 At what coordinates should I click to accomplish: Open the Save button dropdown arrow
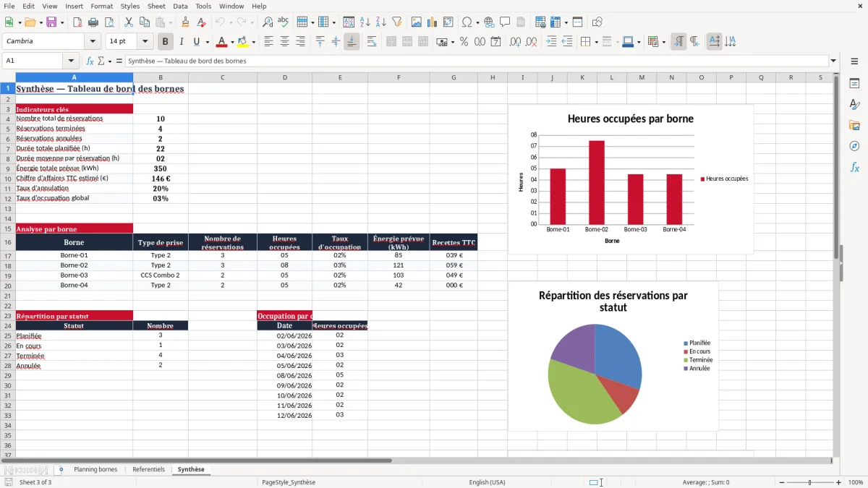[x=61, y=22]
